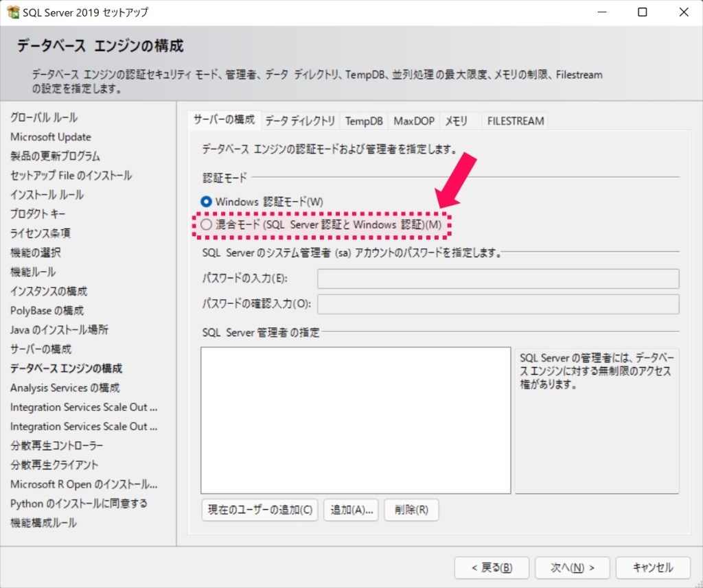Image resolution: width=703 pixels, height=588 pixels.
Task: Proceed with 次へ(N) > button
Action: coord(573,568)
